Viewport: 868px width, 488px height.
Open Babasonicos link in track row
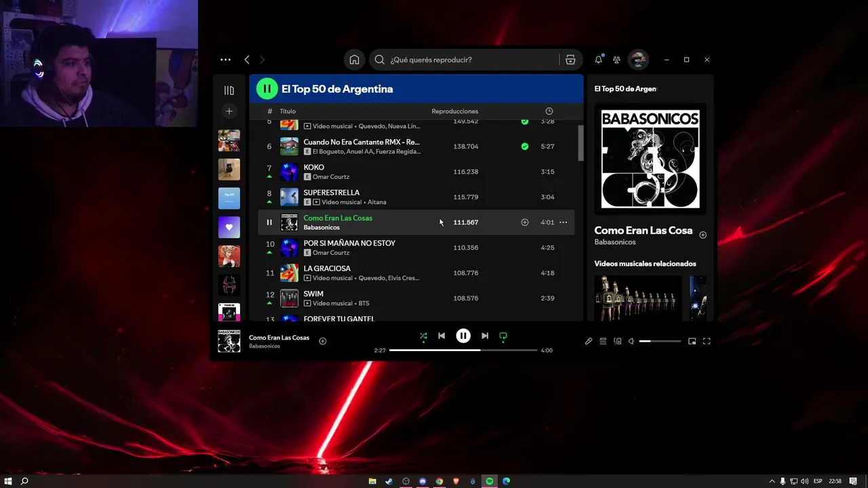point(321,228)
